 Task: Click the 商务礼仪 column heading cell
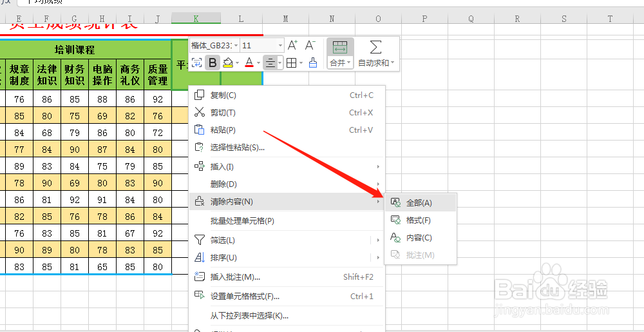pos(130,75)
